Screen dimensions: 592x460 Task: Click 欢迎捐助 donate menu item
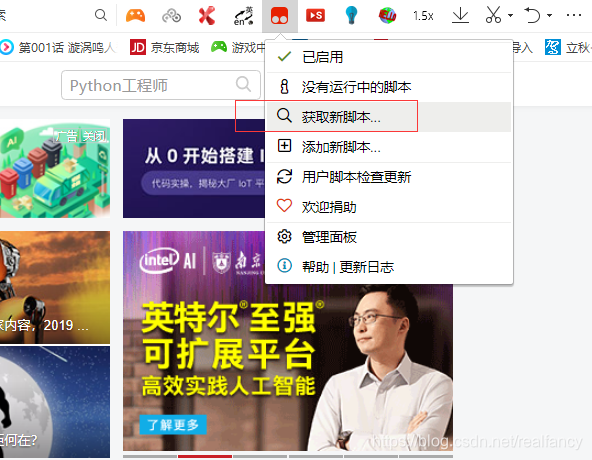(389, 207)
